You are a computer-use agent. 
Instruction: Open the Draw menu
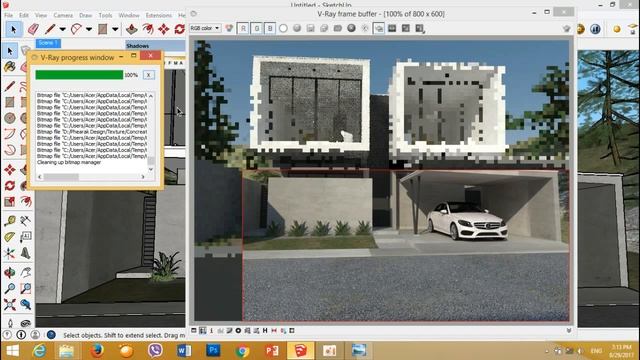tap(85, 15)
